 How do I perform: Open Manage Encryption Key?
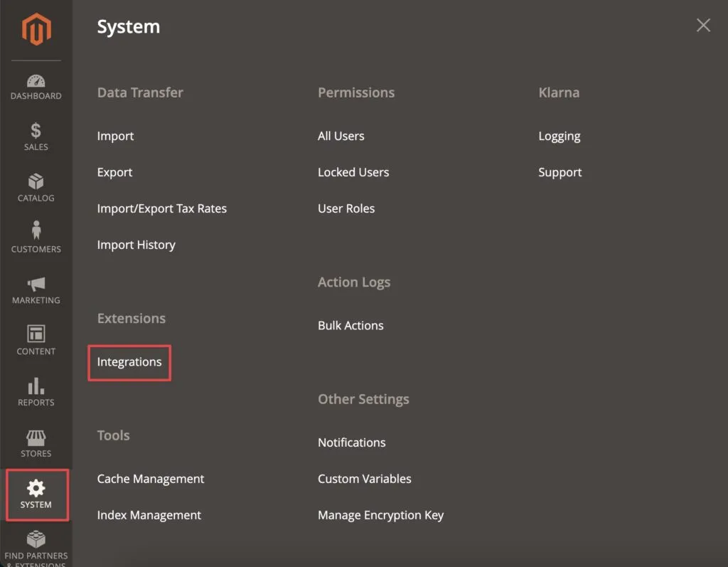click(x=381, y=515)
